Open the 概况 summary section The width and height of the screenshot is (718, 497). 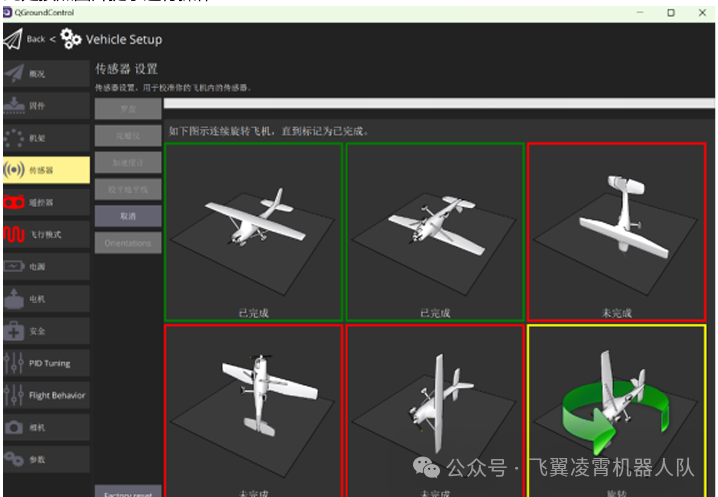[x=45, y=73]
